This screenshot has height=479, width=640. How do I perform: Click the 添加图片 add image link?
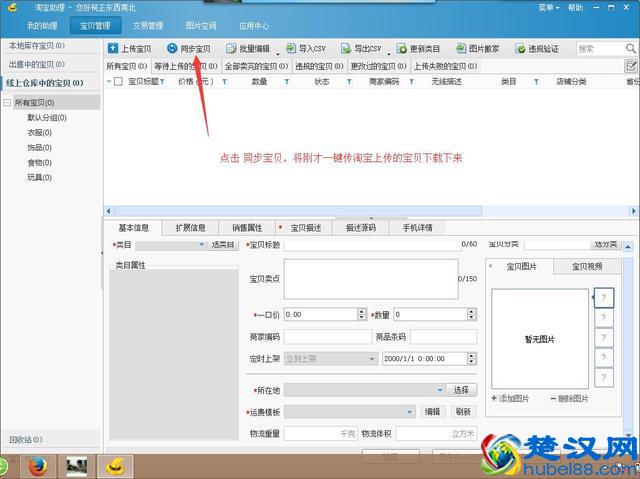point(510,399)
